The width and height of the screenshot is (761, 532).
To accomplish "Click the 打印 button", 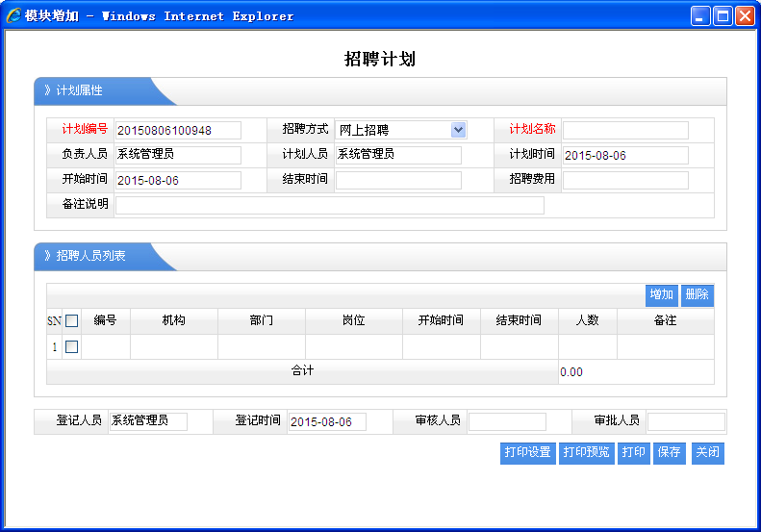I will pyautogui.click(x=633, y=452).
